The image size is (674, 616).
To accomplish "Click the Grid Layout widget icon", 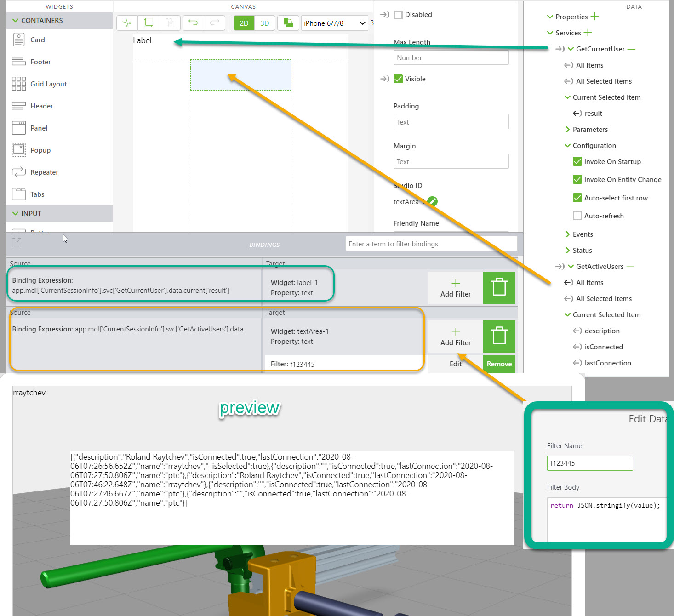I will pos(18,84).
